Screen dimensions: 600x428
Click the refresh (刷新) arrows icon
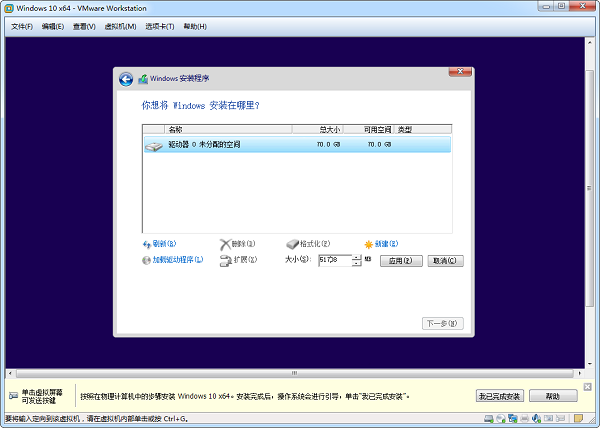tap(147, 244)
